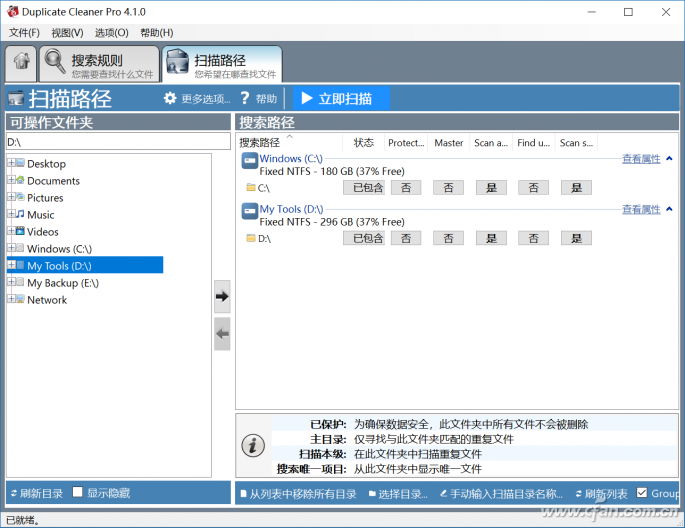The height and width of the screenshot is (528, 685).
Task: Select Network item in tree
Action: (x=47, y=300)
